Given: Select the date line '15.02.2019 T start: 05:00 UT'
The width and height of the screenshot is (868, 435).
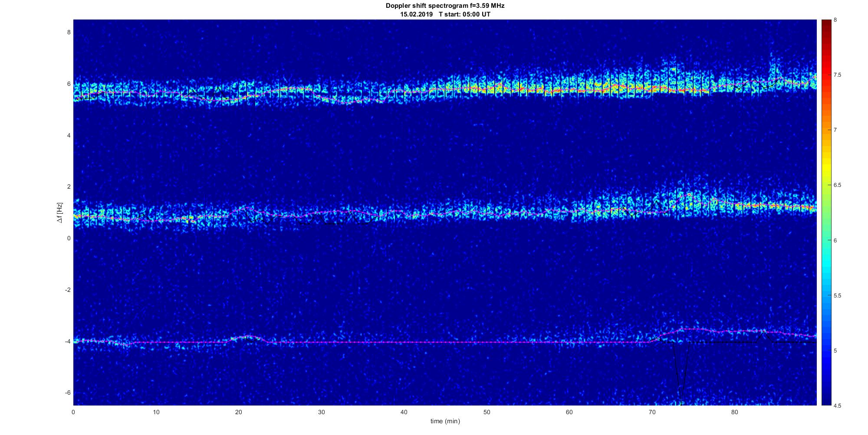Looking at the screenshot, I should point(445,14).
